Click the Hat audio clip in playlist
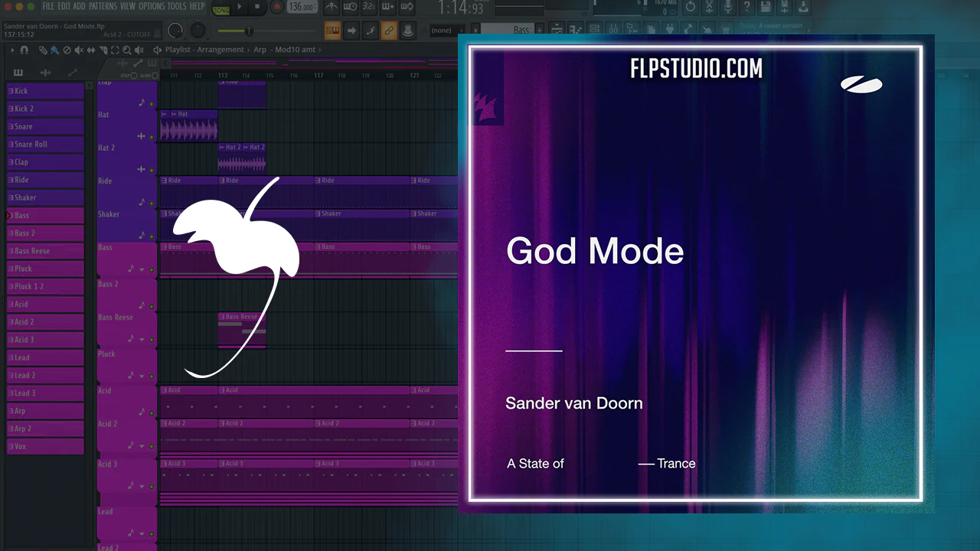This screenshot has height=551, width=980. [x=189, y=126]
